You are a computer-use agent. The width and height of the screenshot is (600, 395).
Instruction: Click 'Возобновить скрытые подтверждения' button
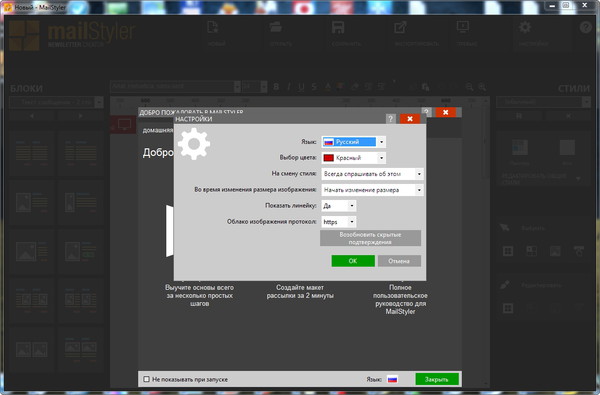pos(370,238)
